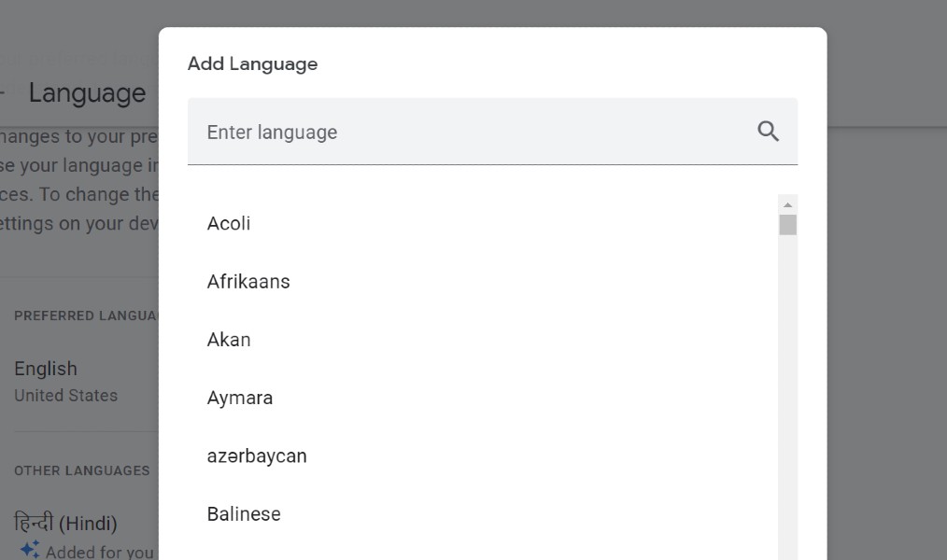This screenshot has height=560, width=947.
Task: Open the Hindi language entry
Action: pyautogui.click(x=65, y=523)
